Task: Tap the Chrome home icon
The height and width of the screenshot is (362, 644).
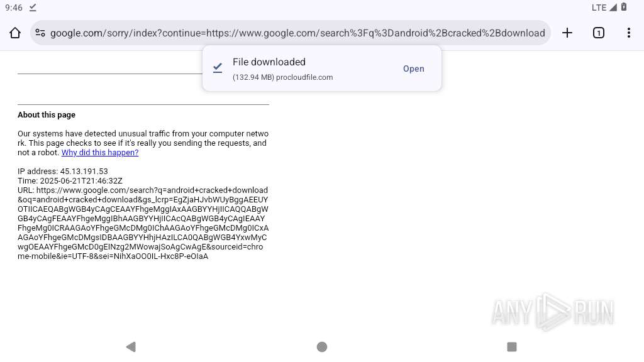Action: pyautogui.click(x=15, y=33)
